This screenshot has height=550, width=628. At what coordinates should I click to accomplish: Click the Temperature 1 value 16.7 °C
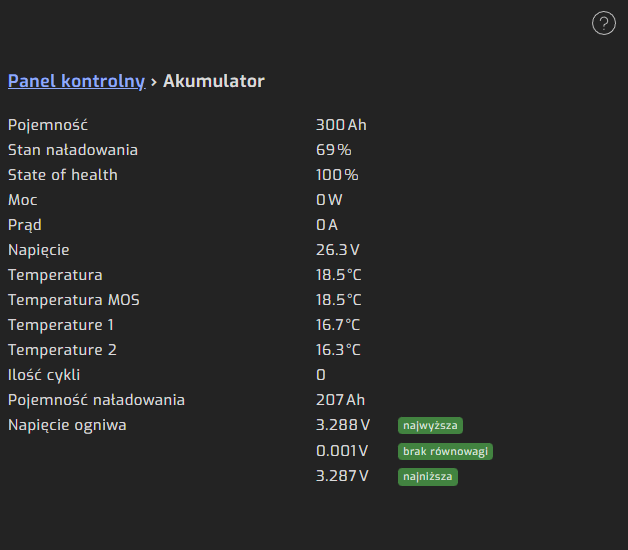pyautogui.click(x=338, y=325)
